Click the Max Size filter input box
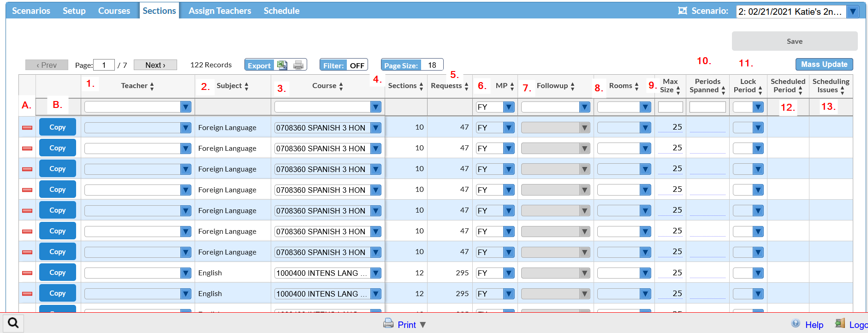The width and height of the screenshot is (868, 333). coord(670,107)
